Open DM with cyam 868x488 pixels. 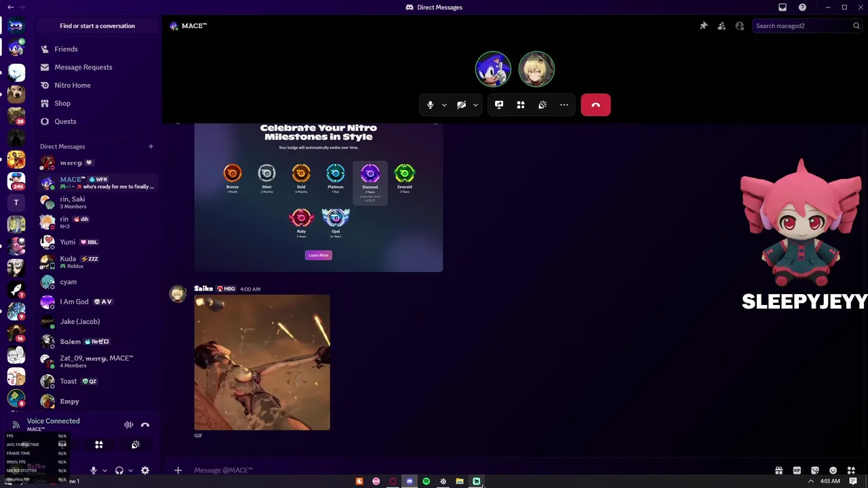97,282
